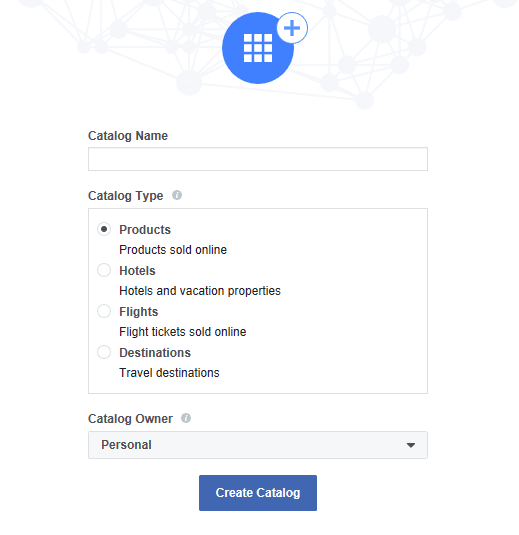Click 'Hotels and vacation properties' description
This screenshot has width=519, height=535.
[200, 291]
